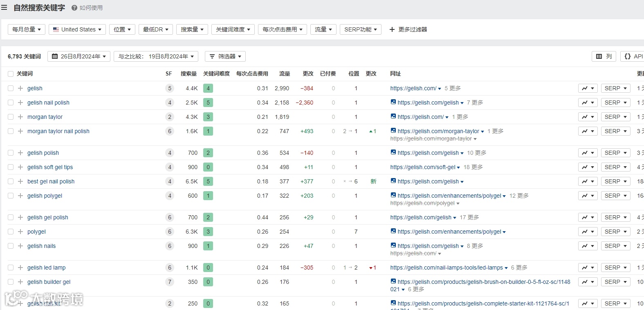
Task: Add 'morgan taylor nail polish' with plus icon
Action: [20, 131]
